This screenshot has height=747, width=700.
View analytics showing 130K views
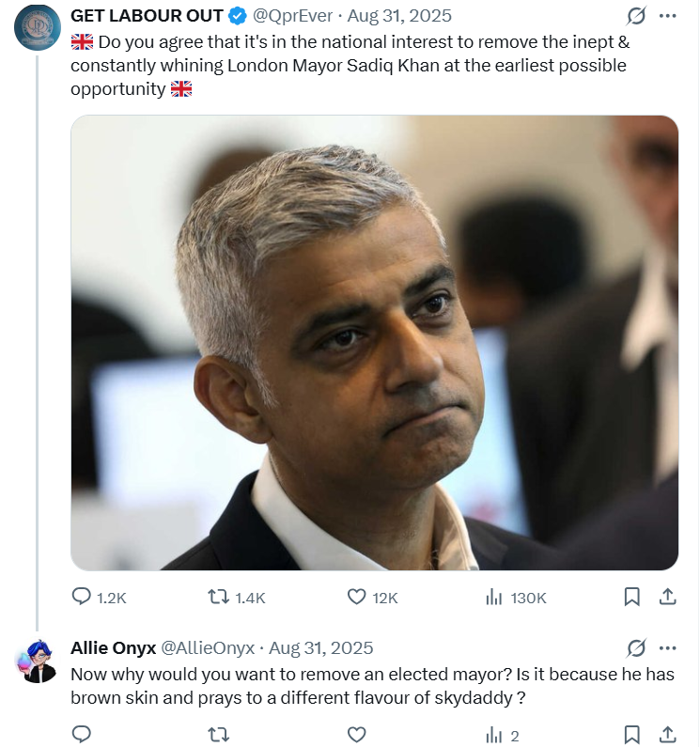click(x=493, y=597)
